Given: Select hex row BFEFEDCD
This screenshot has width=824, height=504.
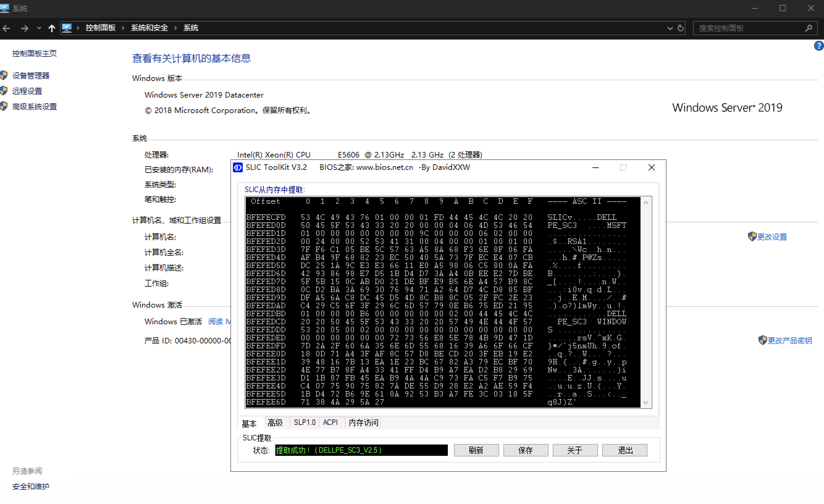Looking at the screenshot, I should tap(436, 322).
